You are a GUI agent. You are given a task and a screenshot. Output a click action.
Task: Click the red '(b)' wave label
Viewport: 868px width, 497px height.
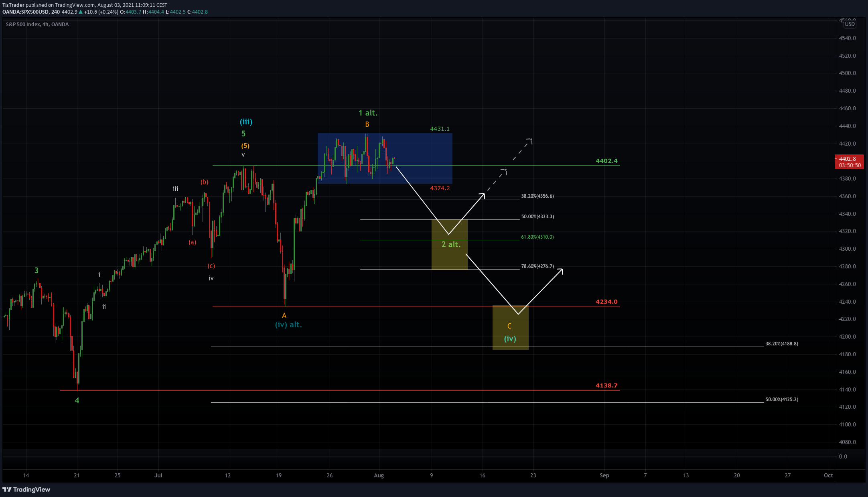click(205, 182)
